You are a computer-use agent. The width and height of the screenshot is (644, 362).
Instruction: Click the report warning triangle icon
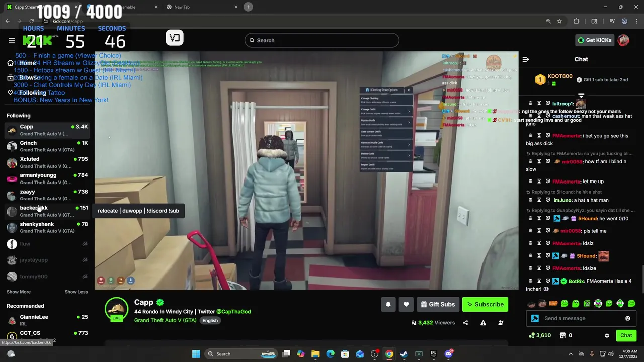click(483, 323)
